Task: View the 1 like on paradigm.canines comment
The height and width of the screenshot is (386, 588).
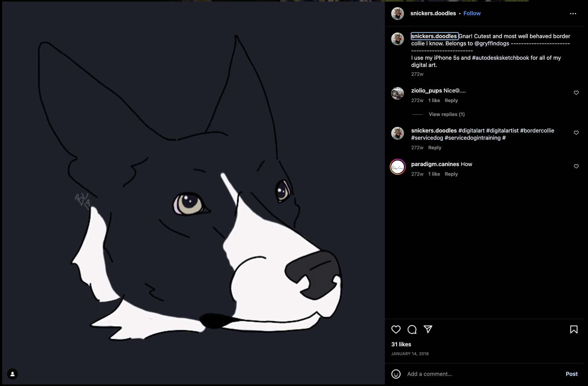Action: 434,174
